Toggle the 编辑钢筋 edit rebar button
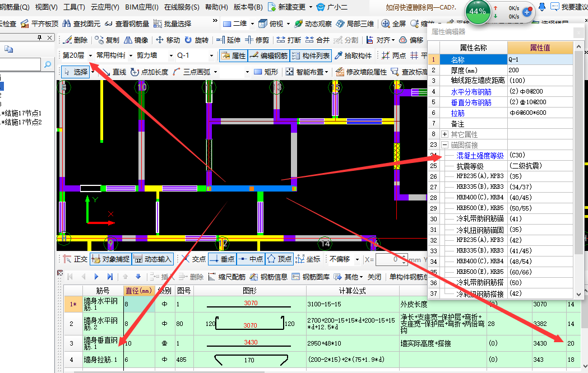The height and width of the screenshot is (373, 588). coord(268,56)
